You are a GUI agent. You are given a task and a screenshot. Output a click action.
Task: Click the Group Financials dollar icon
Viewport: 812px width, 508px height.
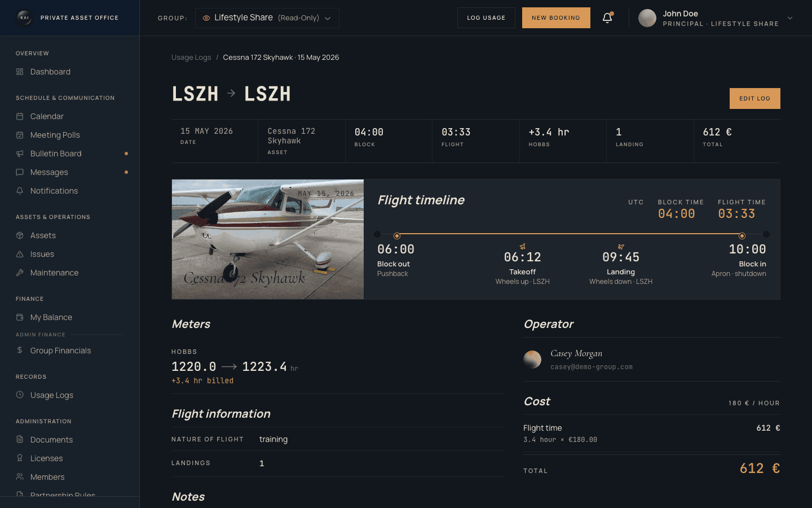click(x=20, y=351)
